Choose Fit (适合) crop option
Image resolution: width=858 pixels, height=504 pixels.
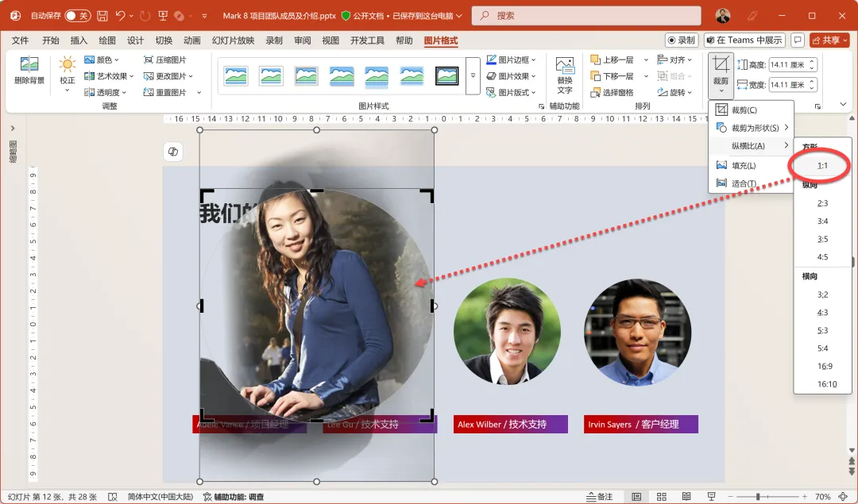[751, 183]
